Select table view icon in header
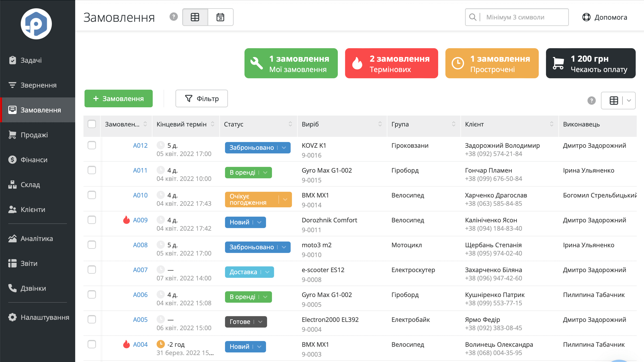 (x=195, y=17)
